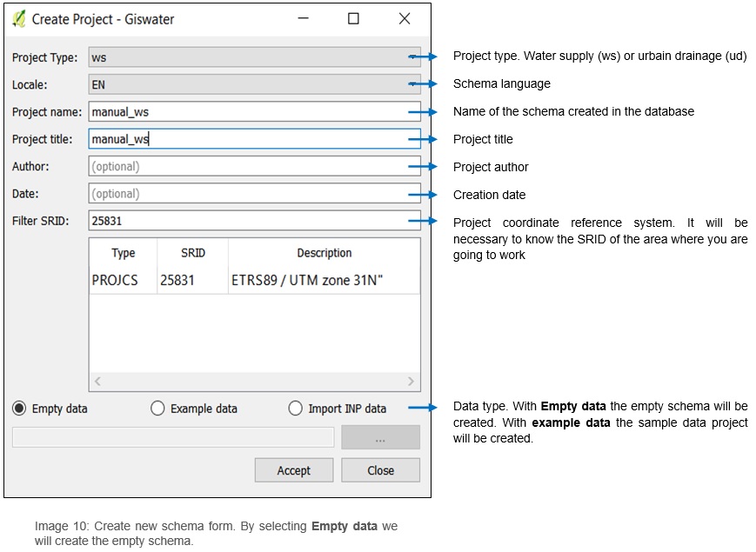This screenshot has height=552, width=756.
Task: Click the Project name input field
Action: (x=254, y=111)
